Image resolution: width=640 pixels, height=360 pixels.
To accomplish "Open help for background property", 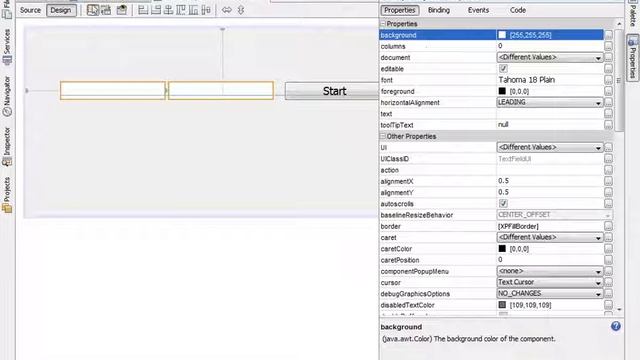I will (x=616, y=326).
